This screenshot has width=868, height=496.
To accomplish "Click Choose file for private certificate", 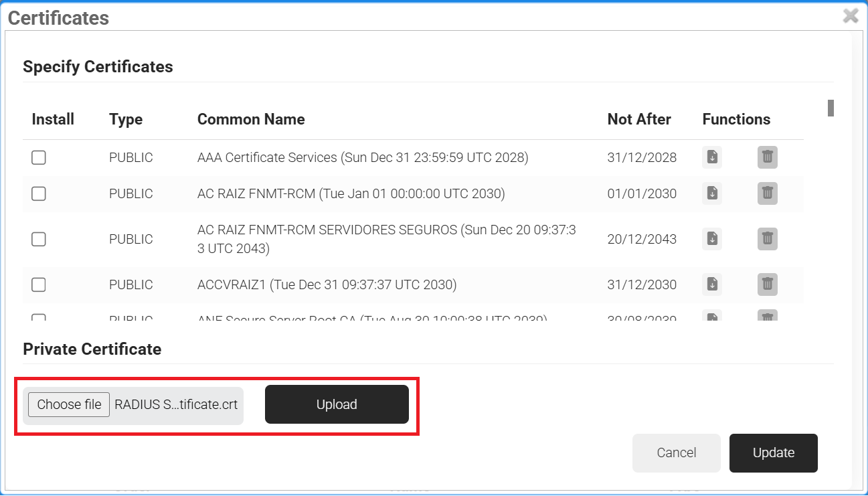I will click(69, 404).
